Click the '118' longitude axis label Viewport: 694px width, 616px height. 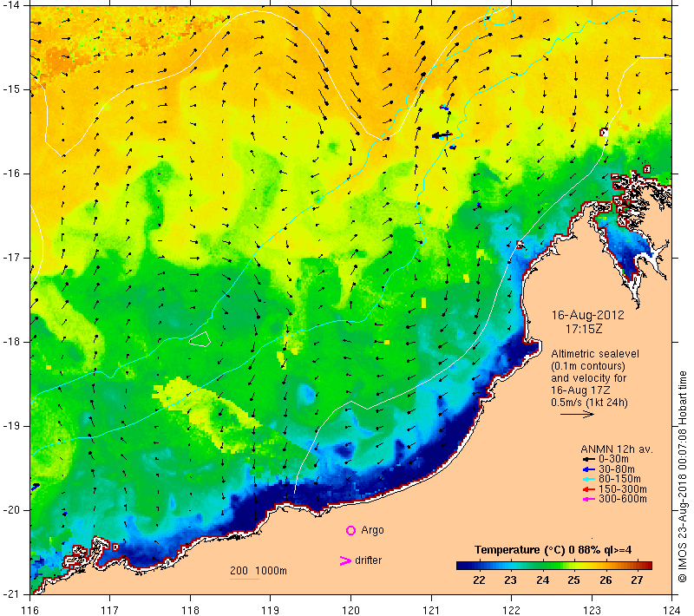coord(190,610)
